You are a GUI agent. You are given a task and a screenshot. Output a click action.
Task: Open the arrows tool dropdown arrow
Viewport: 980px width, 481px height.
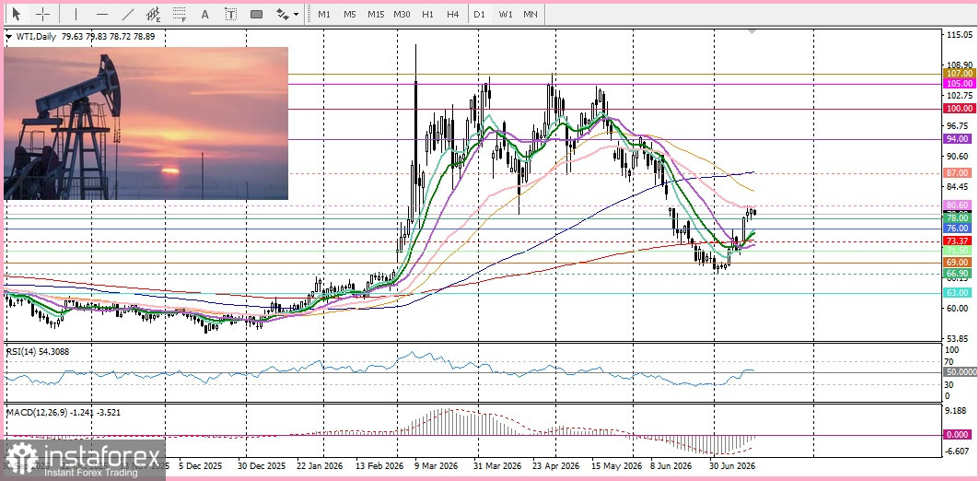pyautogui.click(x=297, y=14)
